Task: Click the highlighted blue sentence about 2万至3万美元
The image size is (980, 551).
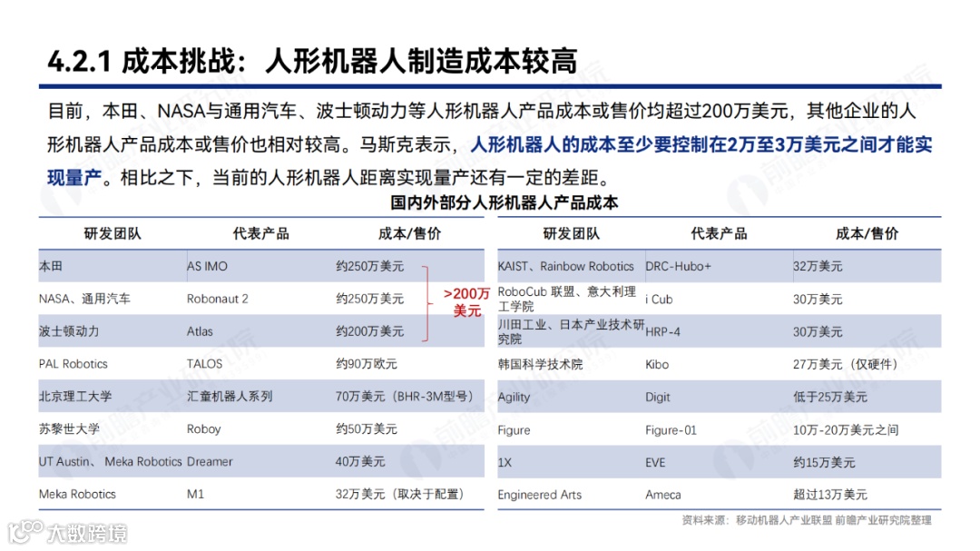Action: pyautogui.click(x=489, y=161)
